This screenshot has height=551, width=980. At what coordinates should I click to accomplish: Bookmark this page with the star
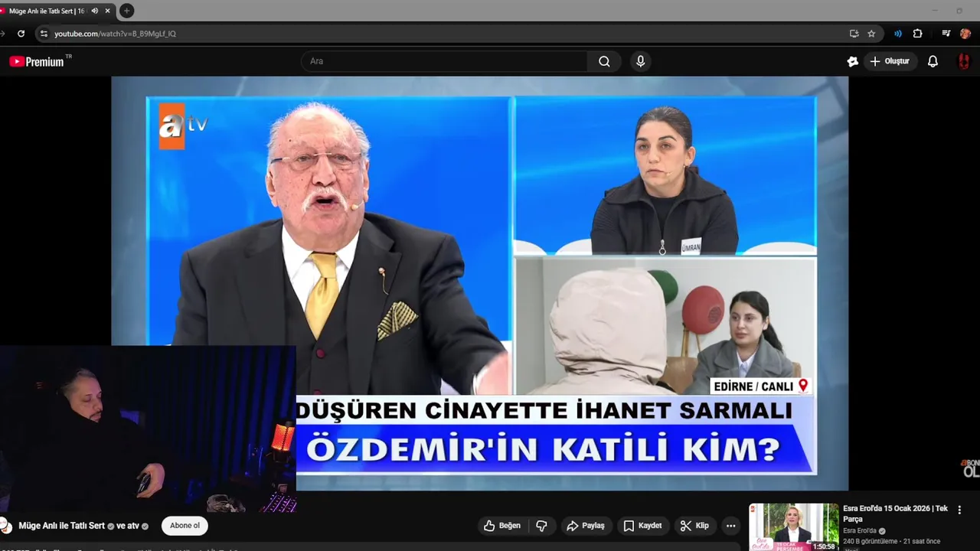[x=871, y=34]
